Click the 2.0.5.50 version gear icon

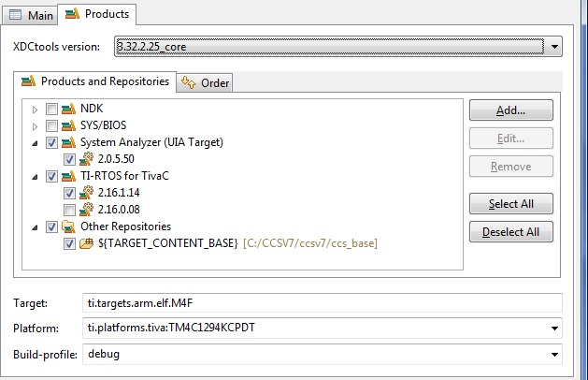click(x=86, y=159)
